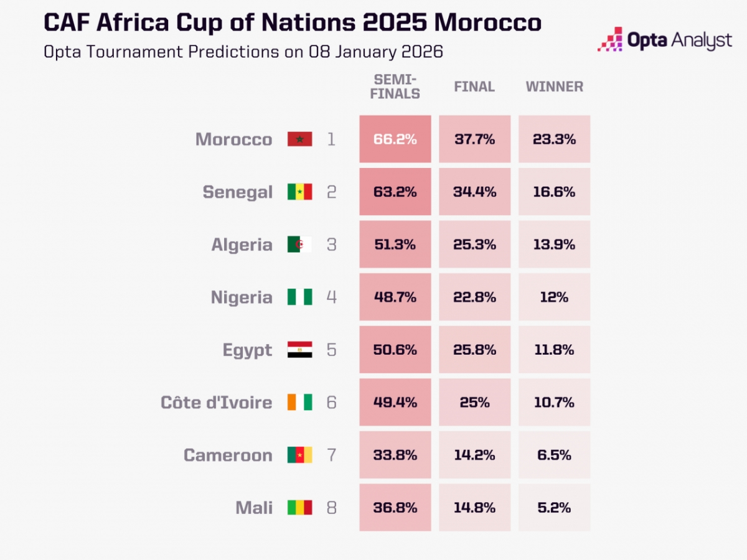Click the Senegal flag icon
The image size is (747, 560).
[x=299, y=192]
